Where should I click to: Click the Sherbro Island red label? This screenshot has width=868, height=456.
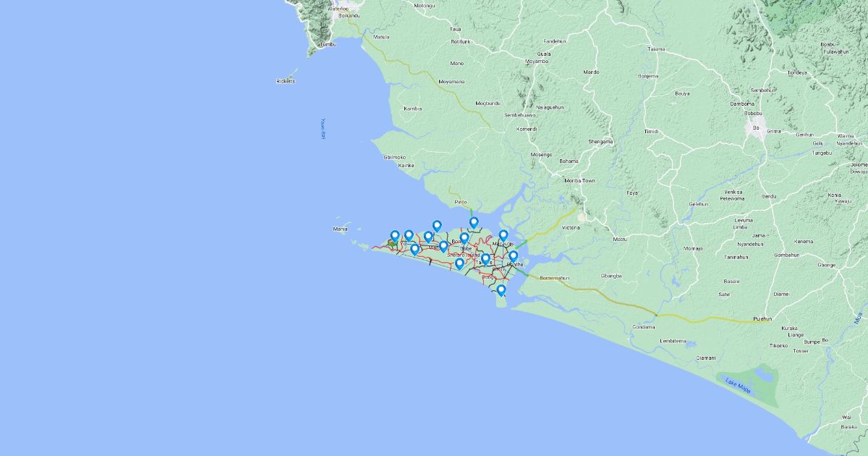point(463,256)
